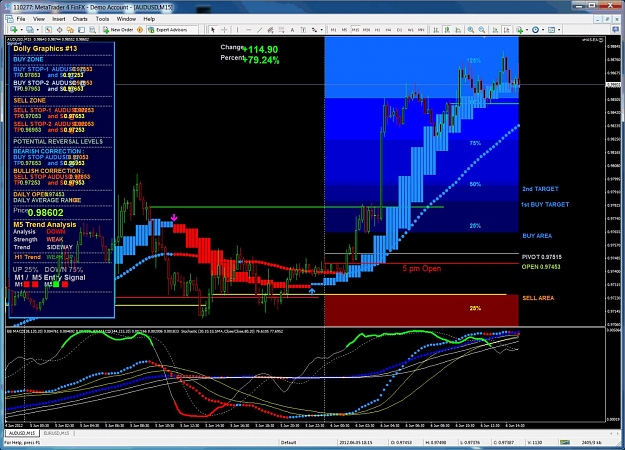Open the Charts menu
625x450 pixels.
click(x=80, y=19)
